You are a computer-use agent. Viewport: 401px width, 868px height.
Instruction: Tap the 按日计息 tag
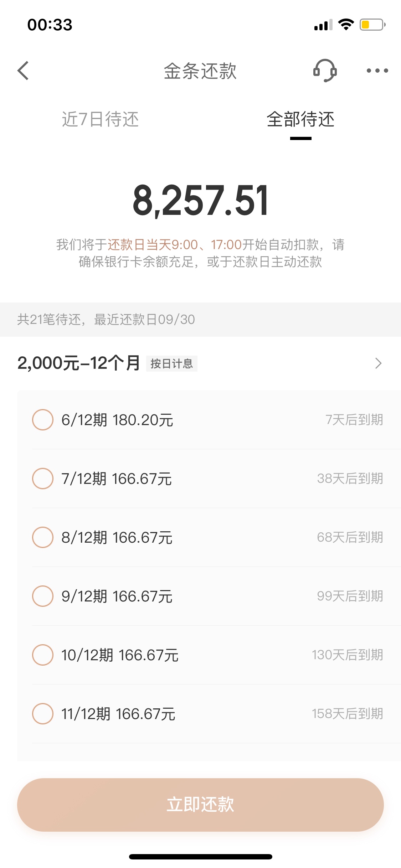pos(172,364)
